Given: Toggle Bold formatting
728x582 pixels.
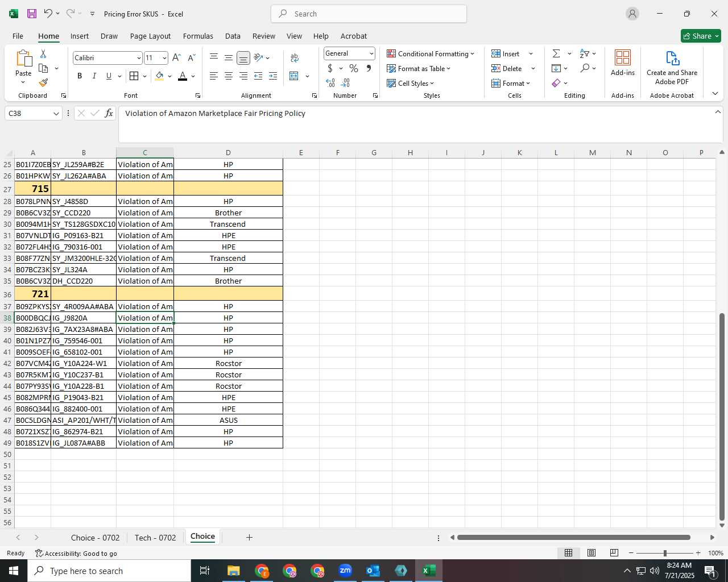Looking at the screenshot, I should click(80, 76).
